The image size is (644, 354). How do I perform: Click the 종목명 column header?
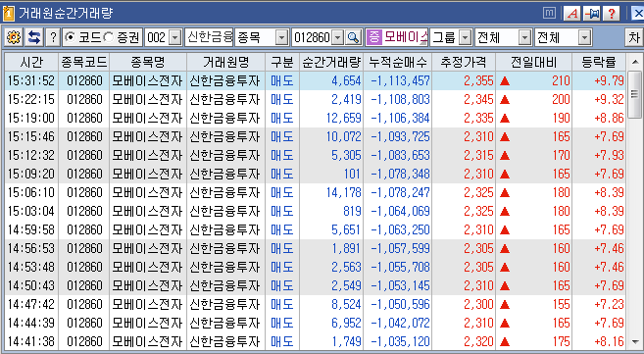click(x=148, y=62)
